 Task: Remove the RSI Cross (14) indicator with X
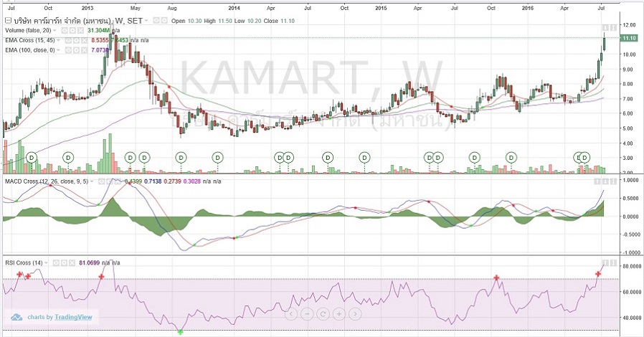click(x=72, y=262)
